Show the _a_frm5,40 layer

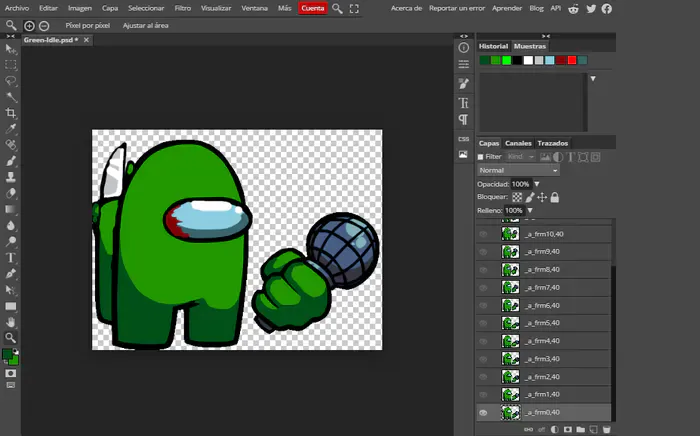click(x=484, y=323)
